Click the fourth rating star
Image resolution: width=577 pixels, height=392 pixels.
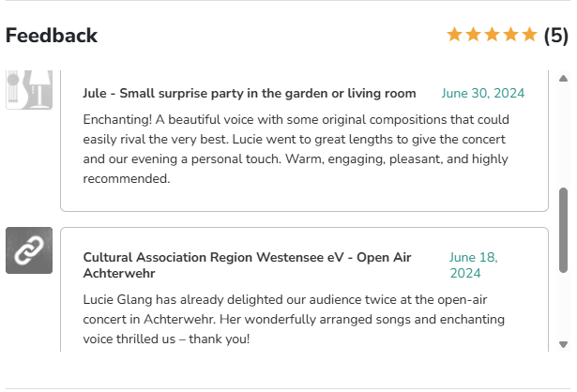pyautogui.click(x=510, y=36)
